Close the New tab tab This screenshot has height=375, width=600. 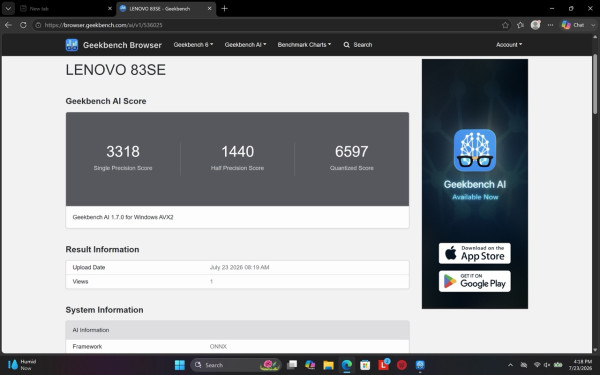click(x=110, y=8)
